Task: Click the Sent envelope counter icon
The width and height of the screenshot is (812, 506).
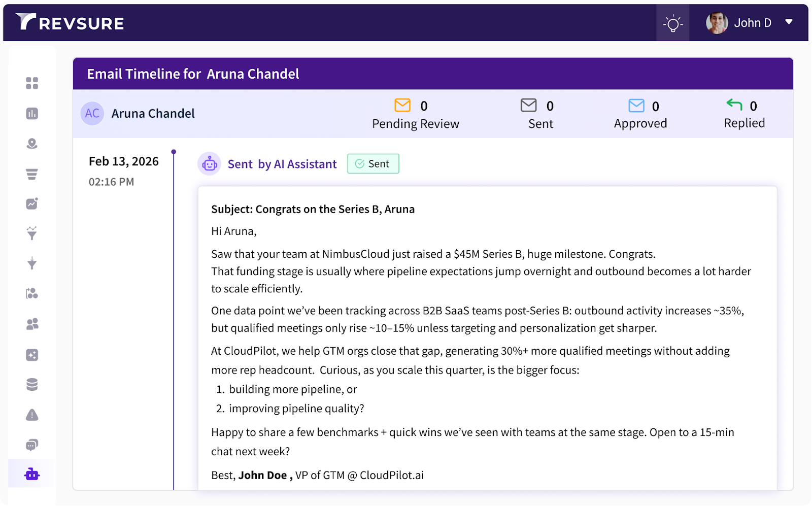Action: click(528, 105)
